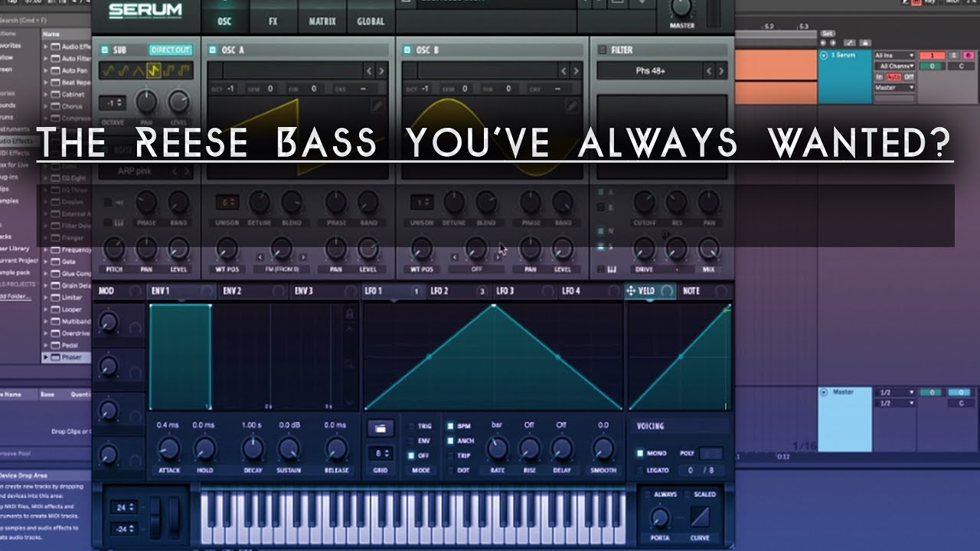Enable the LEGATO checkbox
This screenshot has width=980, height=551.
pos(640,470)
